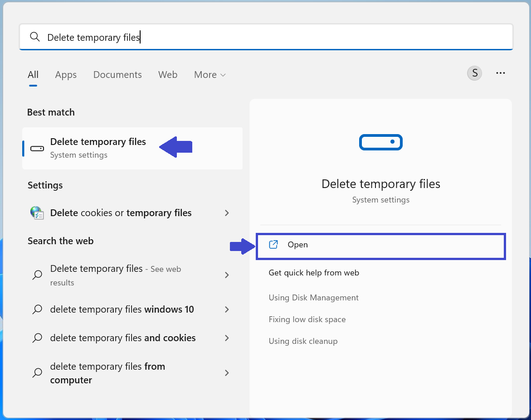Screen dimensions: 531x420
Task: Click drive icon beside Delete temporary files result
Action: coord(37,149)
